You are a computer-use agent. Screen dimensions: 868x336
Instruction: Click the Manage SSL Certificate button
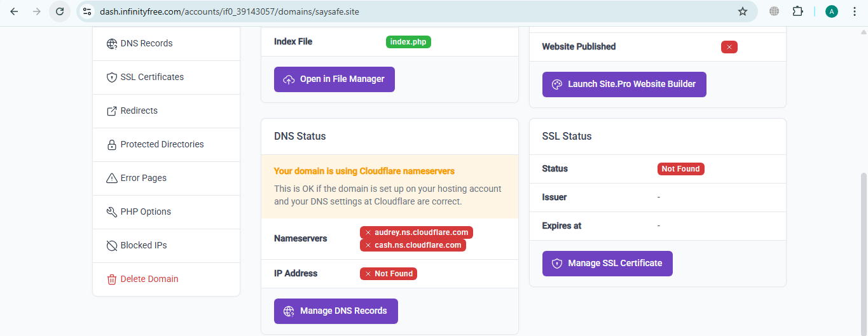[x=607, y=264]
